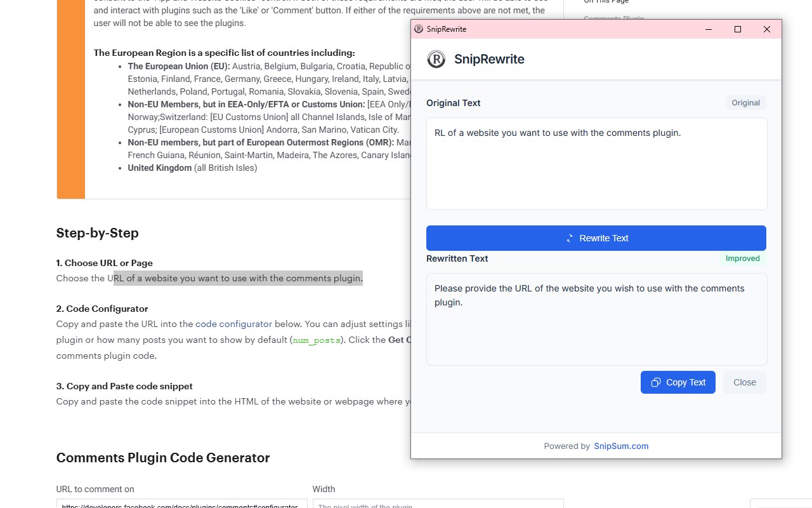The height and width of the screenshot is (508, 812).
Task: Click inside the Original Text box
Action: pyautogui.click(x=597, y=164)
